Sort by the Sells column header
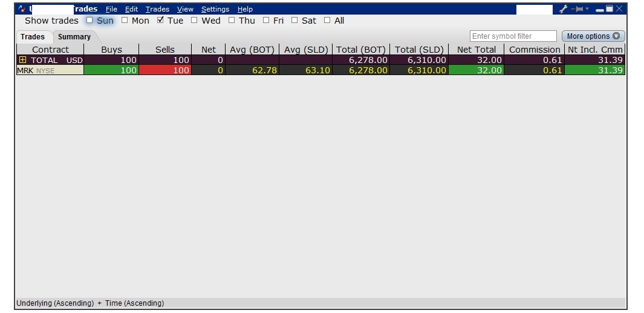Image resolution: width=644 pixels, height=313 pixels. click(x=165, y=50)
